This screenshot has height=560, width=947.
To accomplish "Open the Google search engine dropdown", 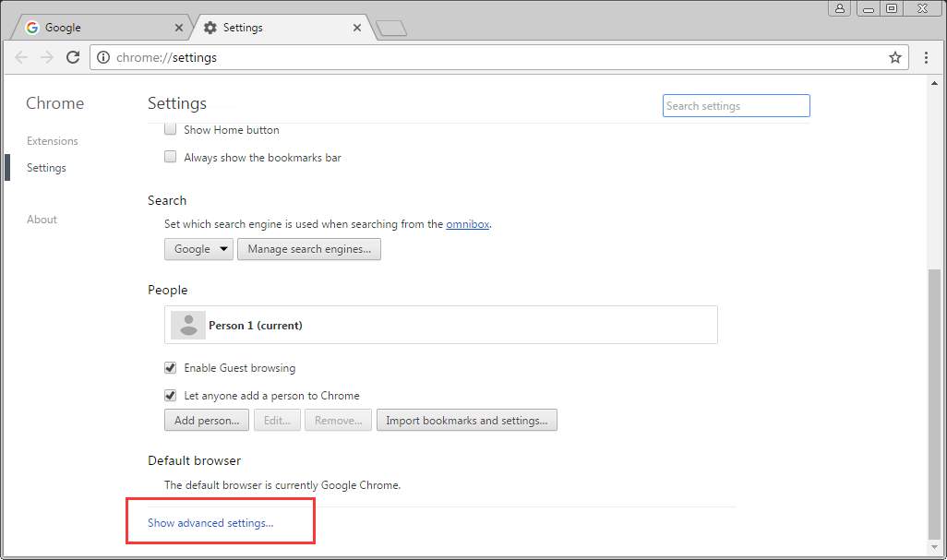I will click(198, 249).
